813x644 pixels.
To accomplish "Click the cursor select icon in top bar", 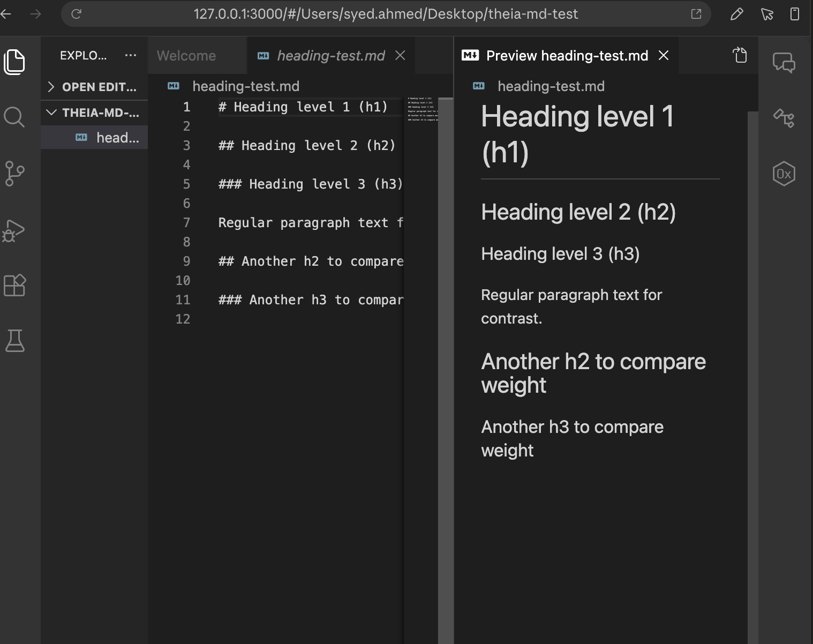I will (767, 14).
